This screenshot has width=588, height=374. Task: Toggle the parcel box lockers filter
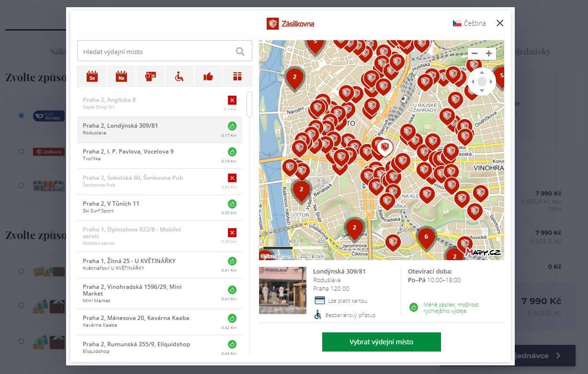point(237,77)
